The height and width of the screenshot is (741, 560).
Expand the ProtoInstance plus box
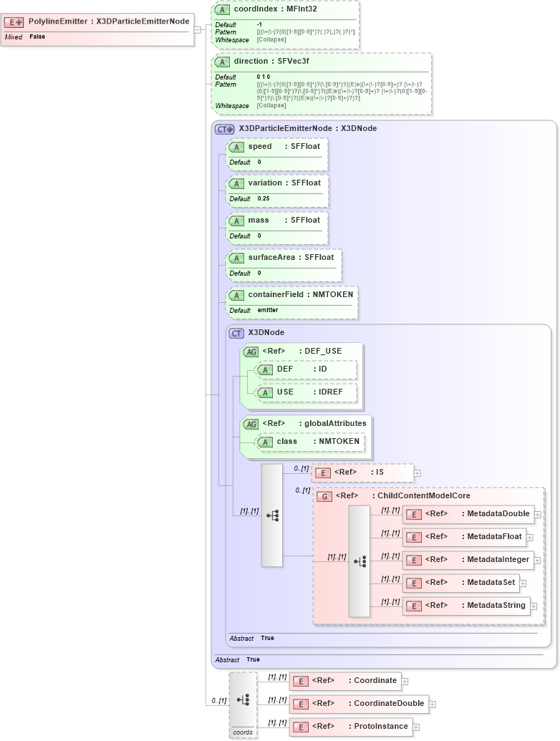416,727
